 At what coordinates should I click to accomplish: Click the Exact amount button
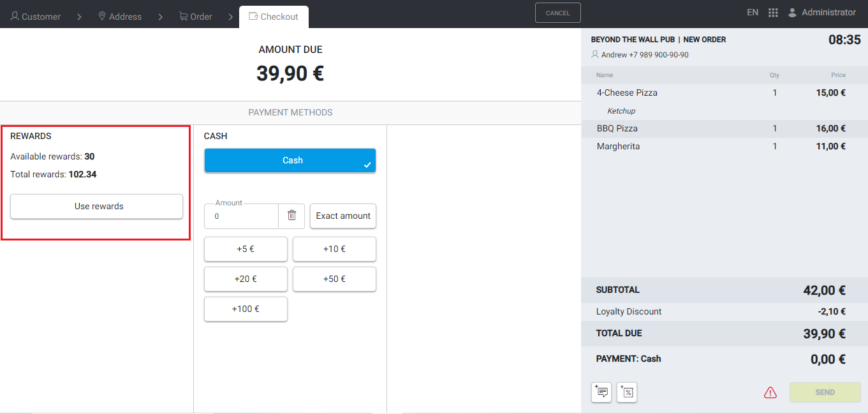coord(343,216)
